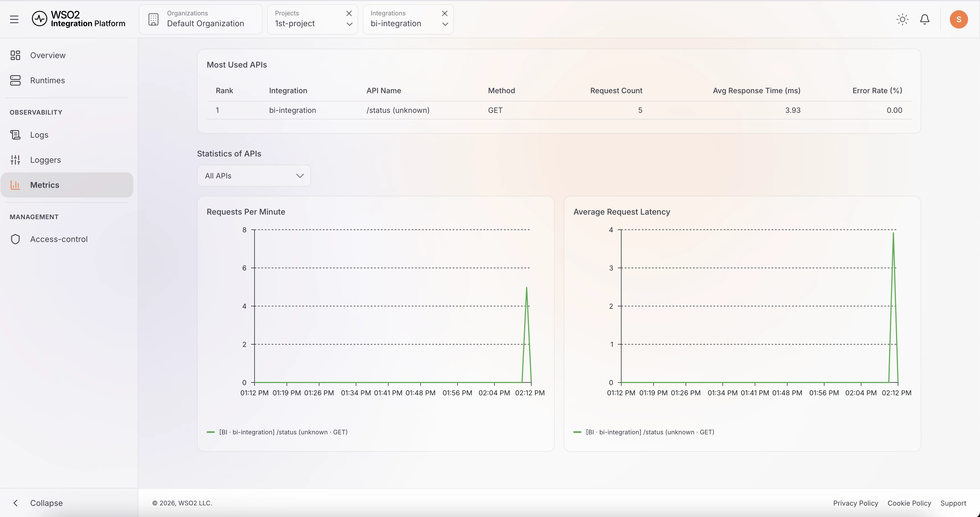Expand the Integrations bi-integration dropdown chevron
This screenshot has height=517, width=980.
(x=445, y=24)
